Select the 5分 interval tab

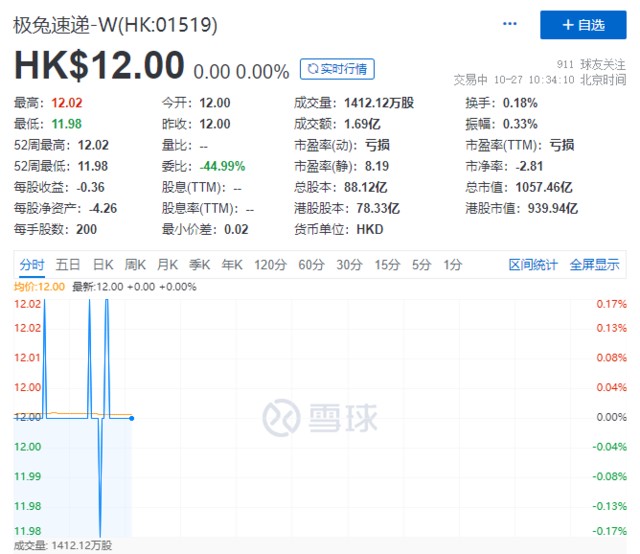(422, 265)
